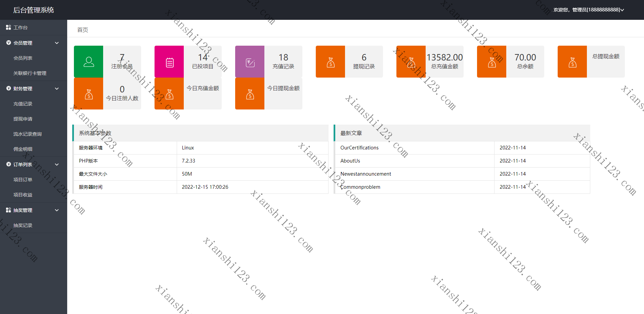
Task: Collapse the 会员管理 menu chevron
Action: [57, 43]
